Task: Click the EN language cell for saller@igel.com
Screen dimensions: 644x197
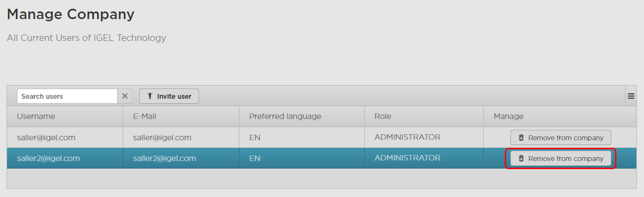Action: (x=255, y=138)
